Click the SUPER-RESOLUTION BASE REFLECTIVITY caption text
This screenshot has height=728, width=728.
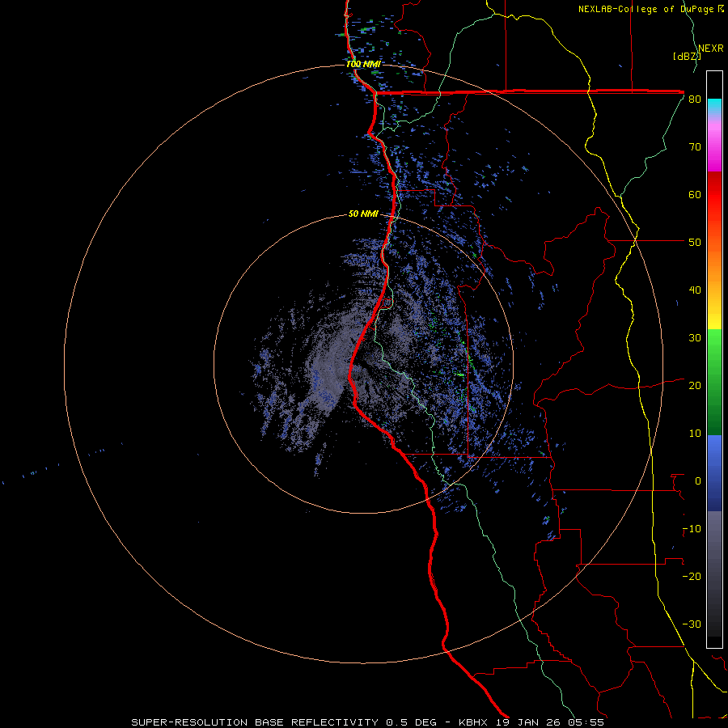pyautogui.click(x=255, y=722)
